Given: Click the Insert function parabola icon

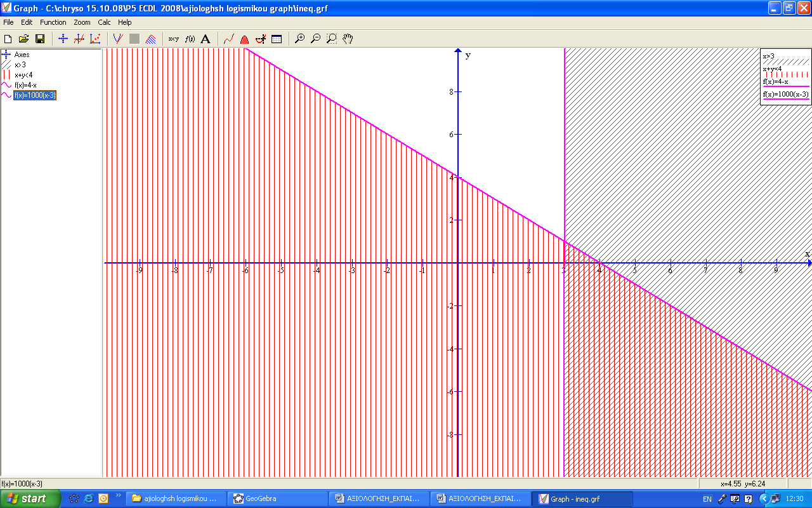Looking at the screenshot, I should tap(118, 39).
